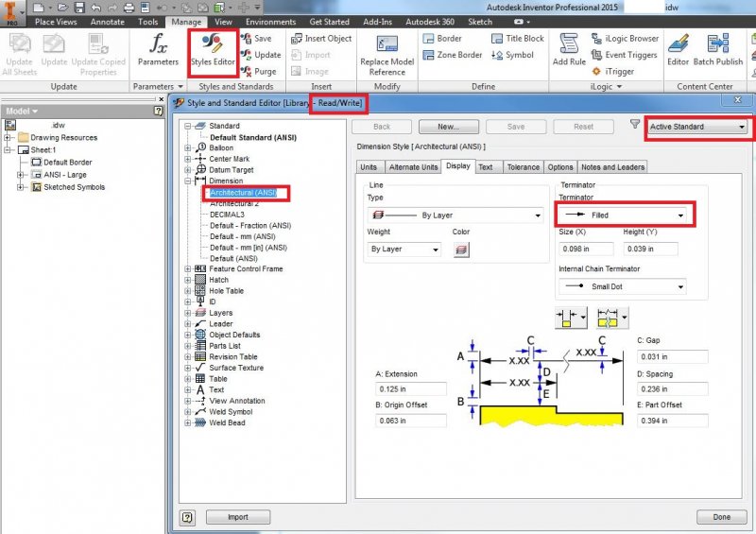The width and height of the screenshot is (756, 534).
Task: Open the line Color swatch button
Action: (461, 250)
